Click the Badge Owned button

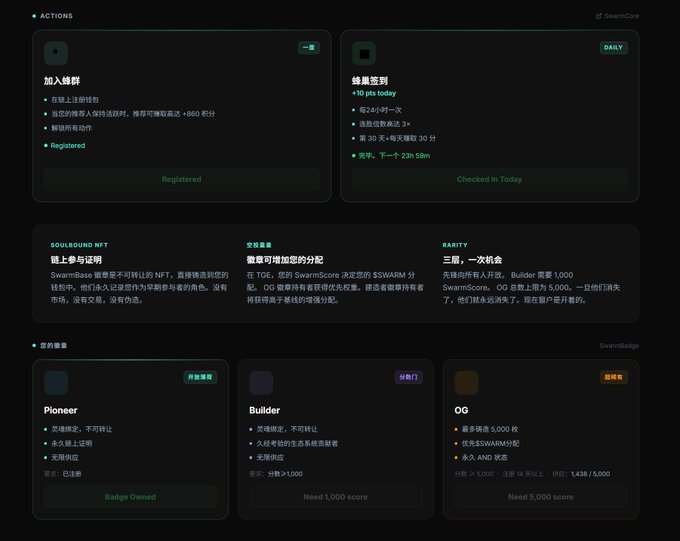click(x=130, y=497)
